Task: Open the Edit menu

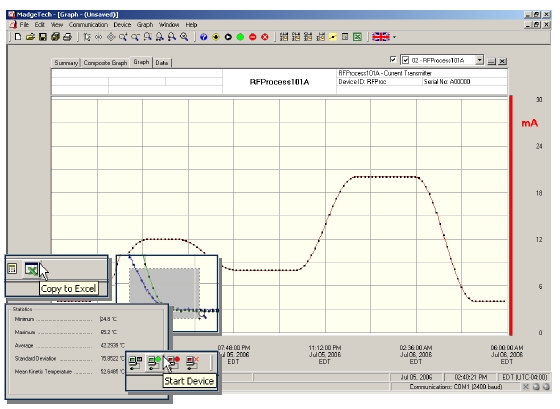Action: pos(40,25)
